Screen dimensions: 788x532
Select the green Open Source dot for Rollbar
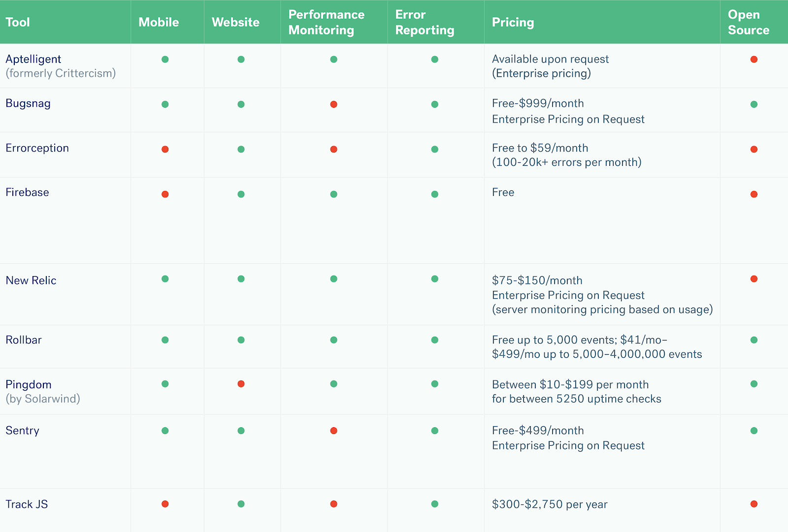click(x=754, y=339)
